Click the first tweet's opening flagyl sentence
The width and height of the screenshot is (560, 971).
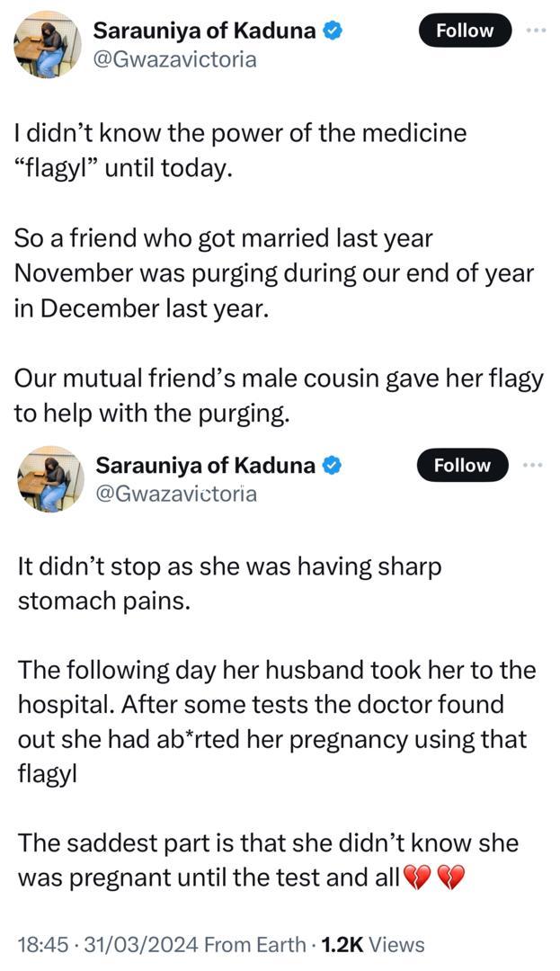point(241,150)
